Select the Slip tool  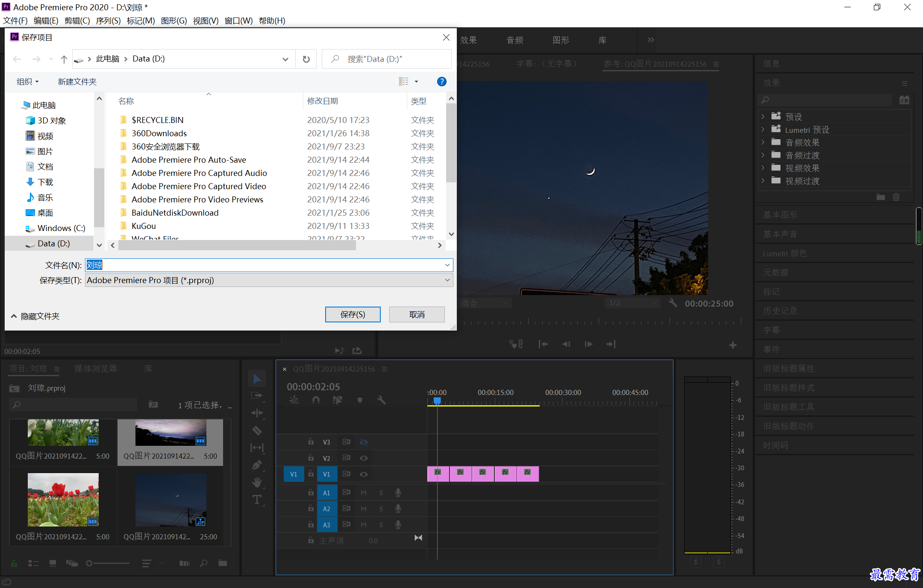pos(257,448)
